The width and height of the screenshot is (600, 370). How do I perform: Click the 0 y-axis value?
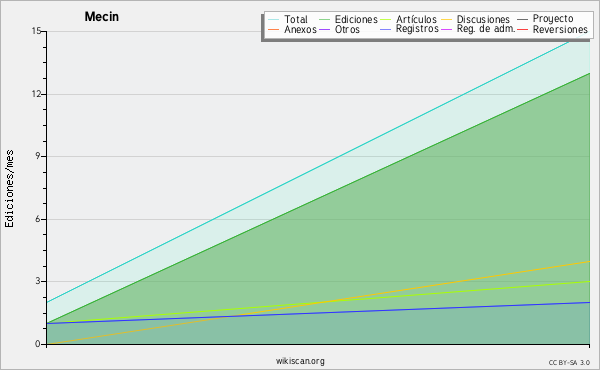coord(39,344)
